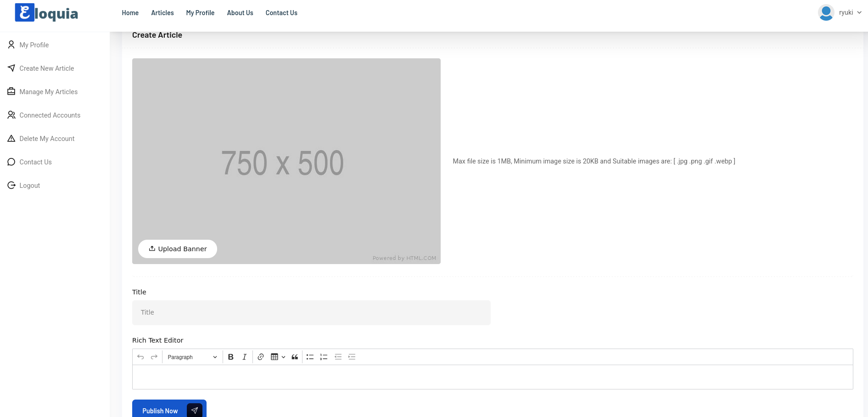868x417 pixels.
Task: Click the ryuki profile avatar
Action: coord(826,12)
